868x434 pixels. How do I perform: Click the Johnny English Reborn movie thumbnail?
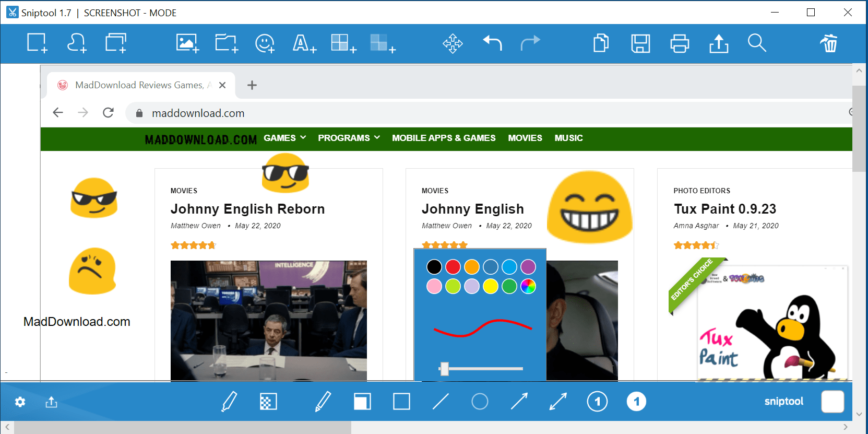(x=269, y=320)
